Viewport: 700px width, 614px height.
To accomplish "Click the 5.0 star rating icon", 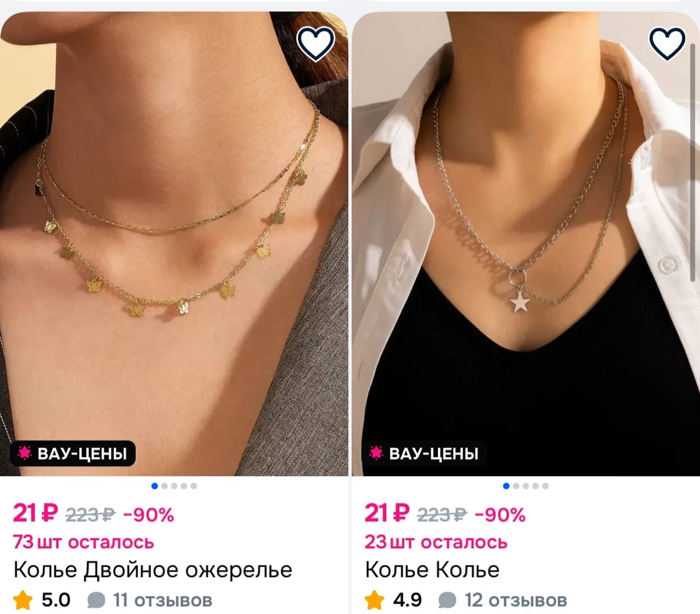I will click(23, 600).
